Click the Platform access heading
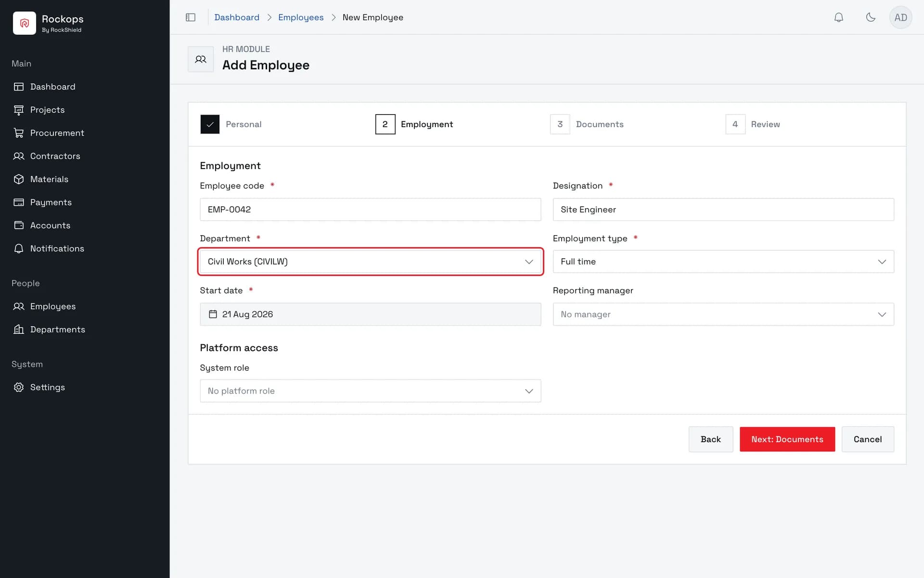Image resolution: width=924 pixels, height=578 pixels. tap(239, 348)
